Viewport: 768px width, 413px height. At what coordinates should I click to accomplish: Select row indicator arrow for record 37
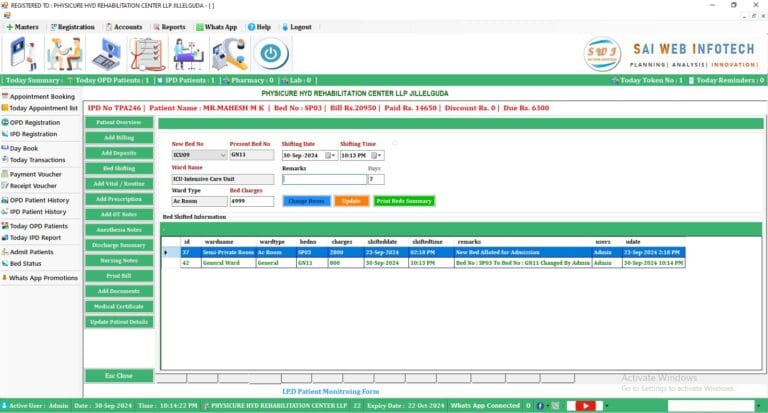pyautogui.click(x=166, y=252)
